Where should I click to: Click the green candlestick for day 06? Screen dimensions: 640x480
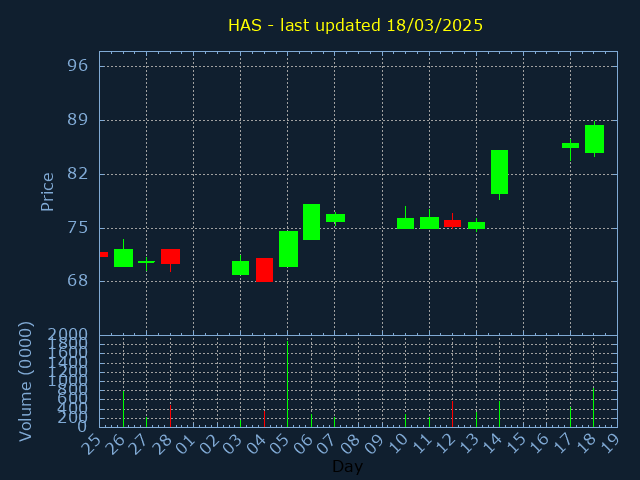tap(311, 222)
